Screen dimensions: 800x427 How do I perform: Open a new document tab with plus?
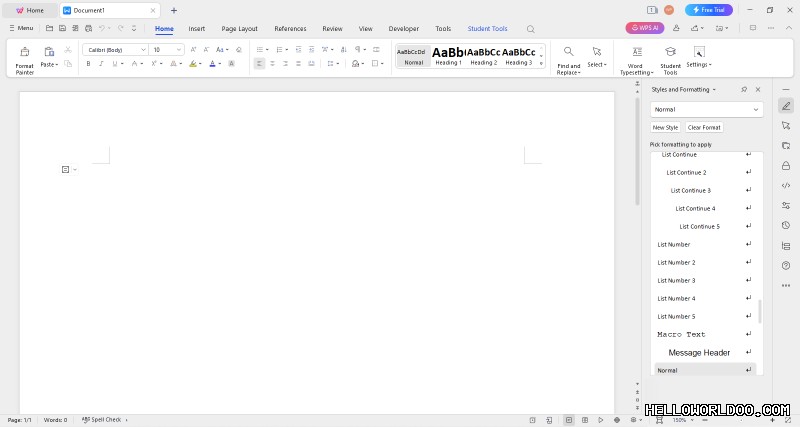[x=174, y=10]
